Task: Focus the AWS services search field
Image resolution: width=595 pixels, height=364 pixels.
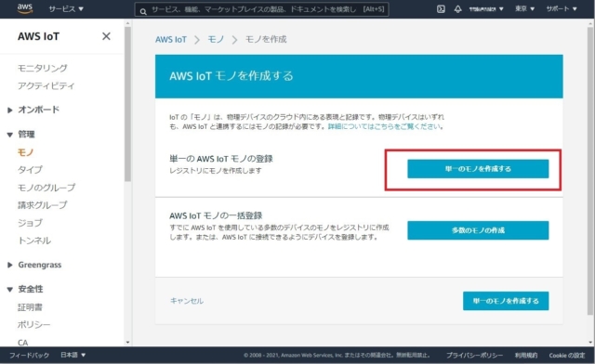Action: [x=262, y=9]
